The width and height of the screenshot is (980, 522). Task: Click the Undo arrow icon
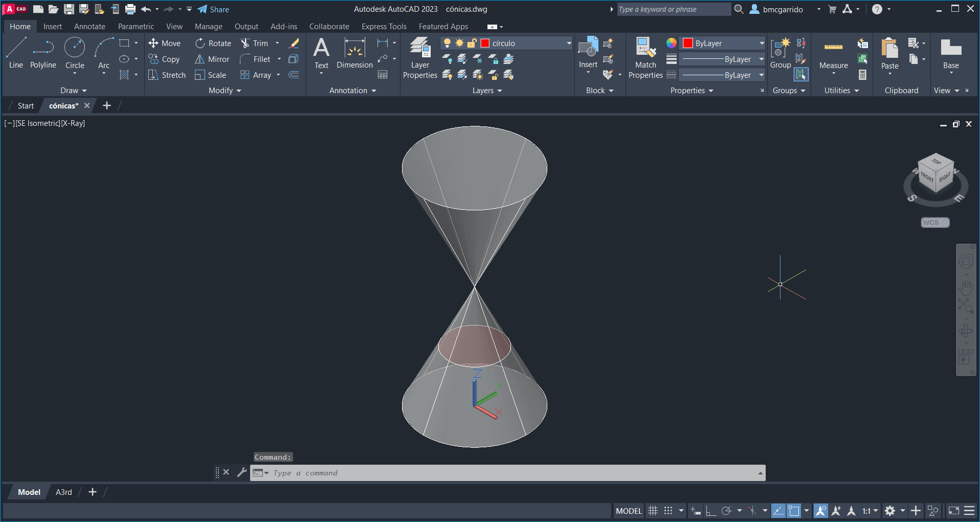tap(146, 9)
